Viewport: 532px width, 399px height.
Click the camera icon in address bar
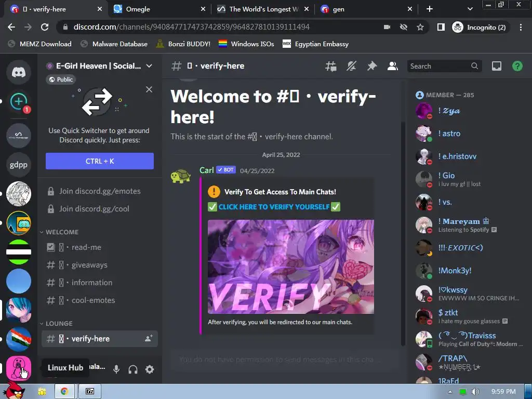tap(387, 27)
